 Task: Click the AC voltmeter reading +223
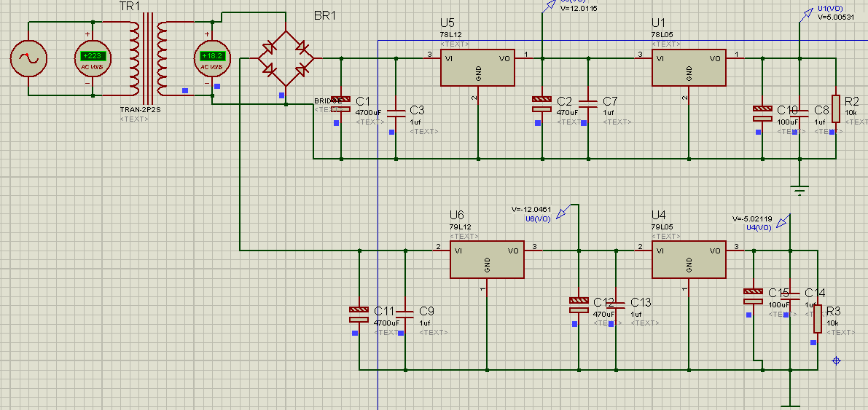(x=93, y=59)
